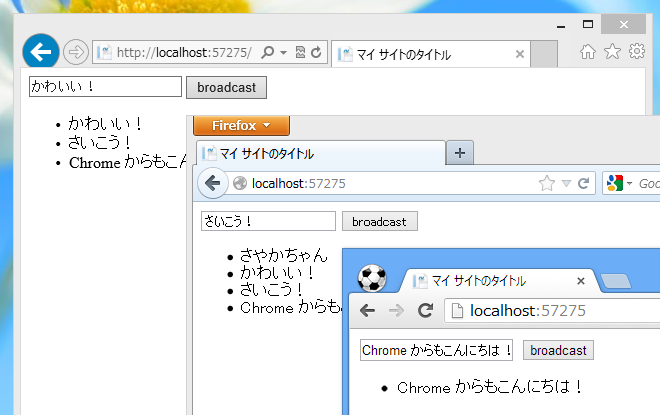
Task: Click かわいい！ list item in Firefox page
Action: [277, 273]
